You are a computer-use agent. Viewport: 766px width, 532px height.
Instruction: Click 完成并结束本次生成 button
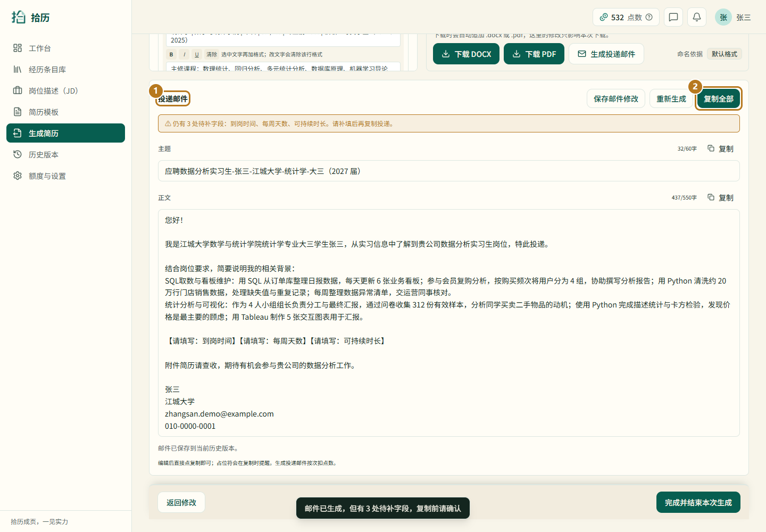698,502
